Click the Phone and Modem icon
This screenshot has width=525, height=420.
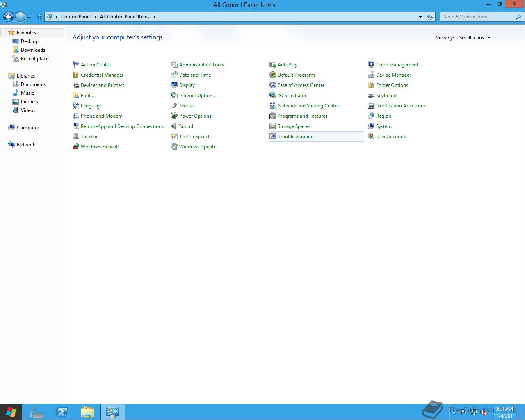tap(76, 116)
